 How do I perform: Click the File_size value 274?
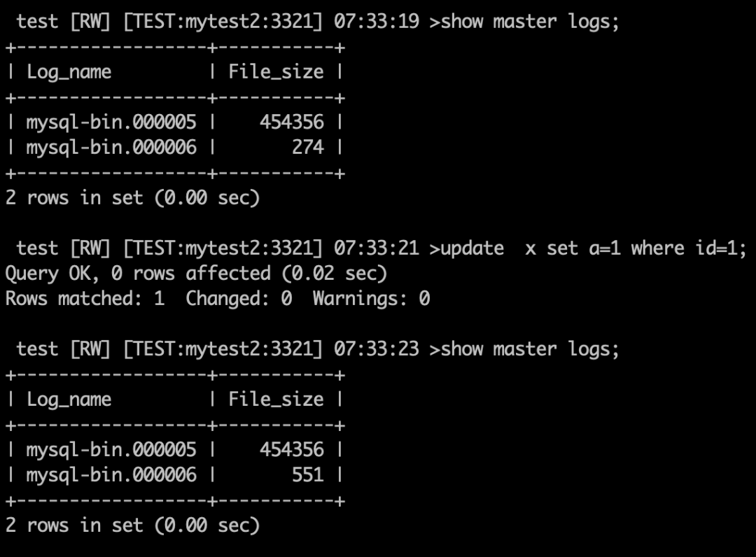(308, 148)
